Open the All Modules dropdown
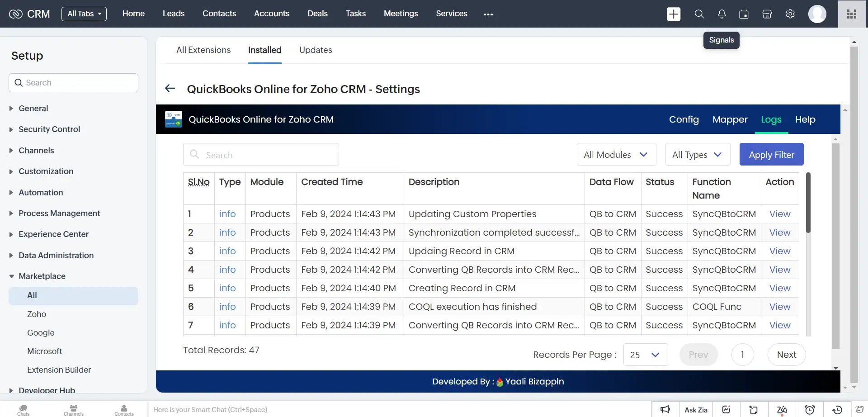868x417 pixels. coord(616,154)
